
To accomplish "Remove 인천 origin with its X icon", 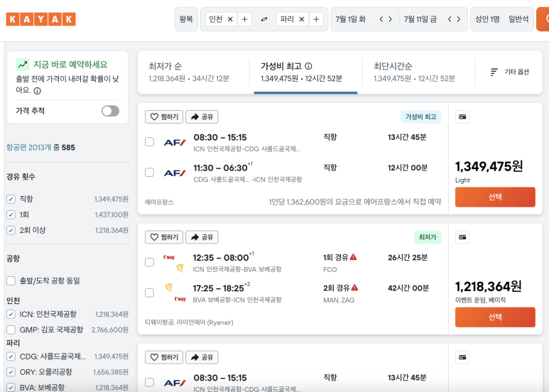I will 230,19.
